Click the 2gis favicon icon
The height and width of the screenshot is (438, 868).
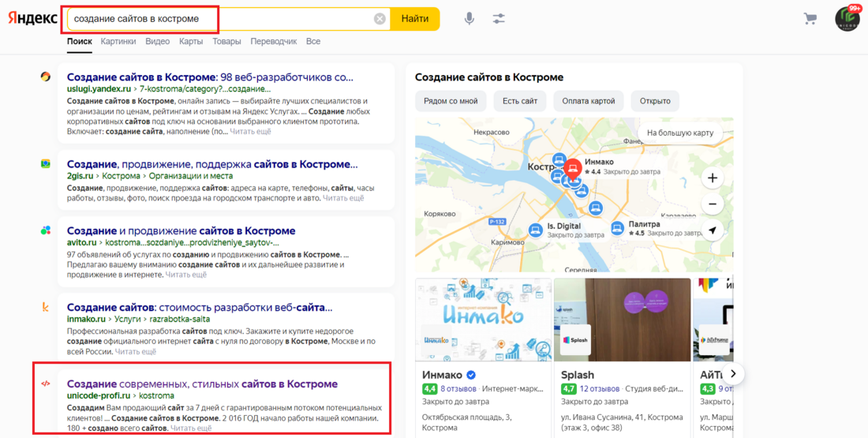tap(46, 164)
